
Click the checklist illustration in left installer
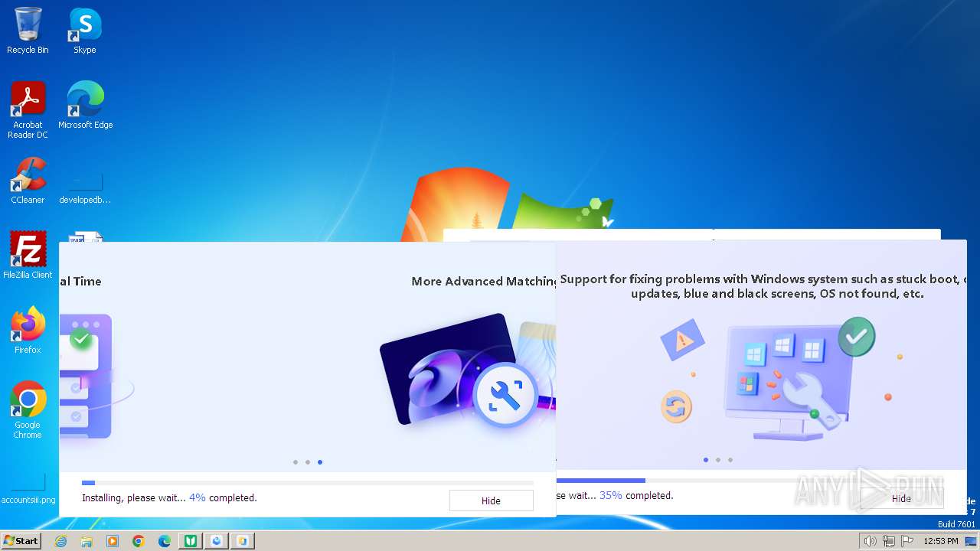point(86,375)
